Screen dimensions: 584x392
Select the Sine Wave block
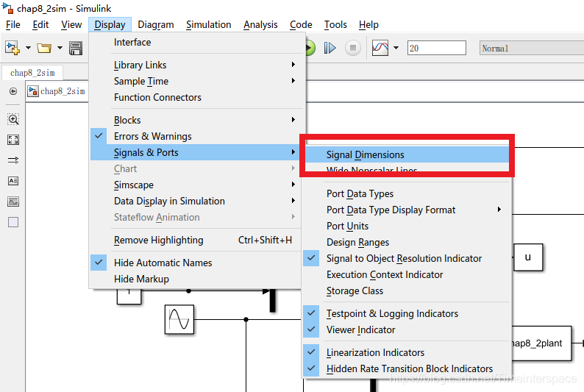[179, 319]
